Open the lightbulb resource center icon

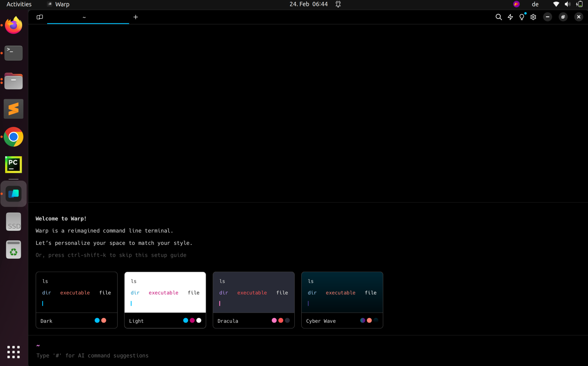[522, 17]
